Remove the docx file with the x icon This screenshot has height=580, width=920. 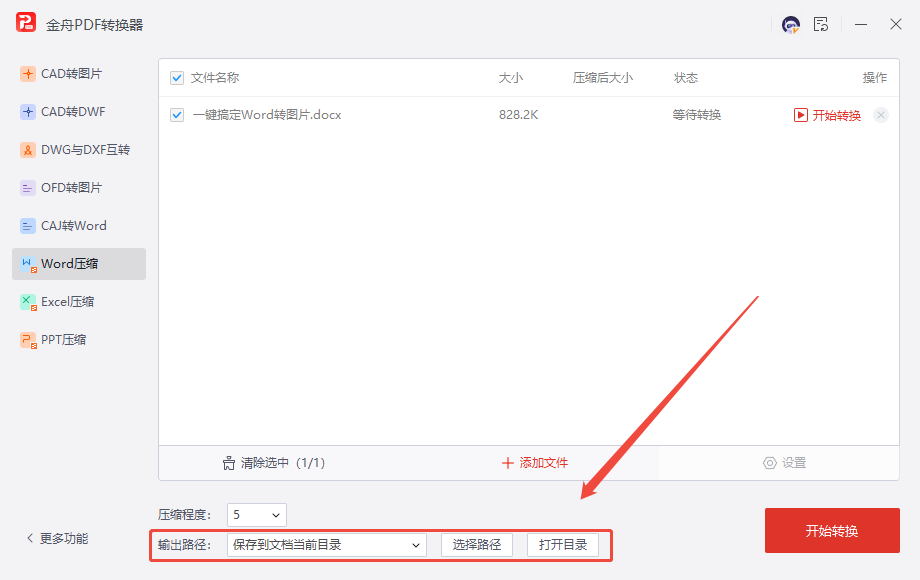coord(880,115)
